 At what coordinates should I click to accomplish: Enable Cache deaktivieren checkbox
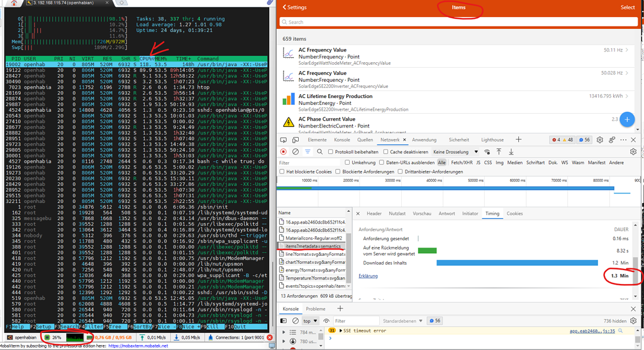[x=386, y=152]
